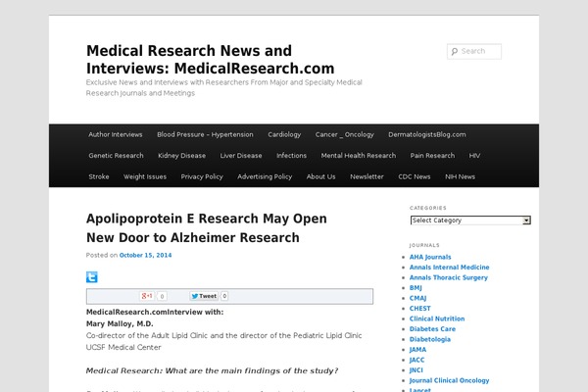Viewport: 588px width, 392px height.
Task: Open the Select Category dropdown
Action: point(470,220)
